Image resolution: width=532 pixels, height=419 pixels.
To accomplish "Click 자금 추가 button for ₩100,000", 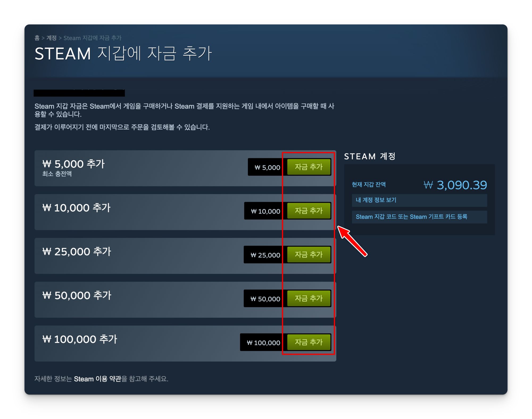I will click(309, 342).
